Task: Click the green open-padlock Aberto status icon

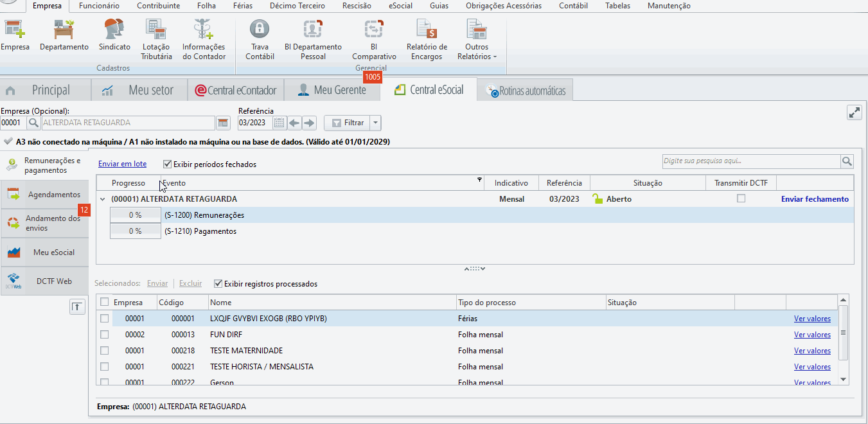Action: pos(598,199)
